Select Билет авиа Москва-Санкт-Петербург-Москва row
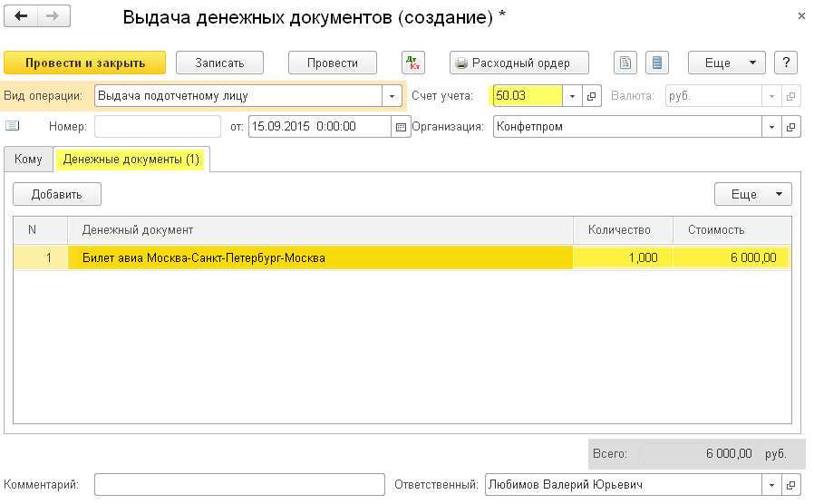 click(x=317, y=258)
